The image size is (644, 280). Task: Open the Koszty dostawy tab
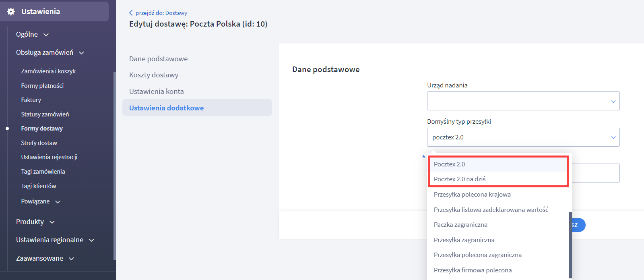pyautogui.click(x=154, y=75)
